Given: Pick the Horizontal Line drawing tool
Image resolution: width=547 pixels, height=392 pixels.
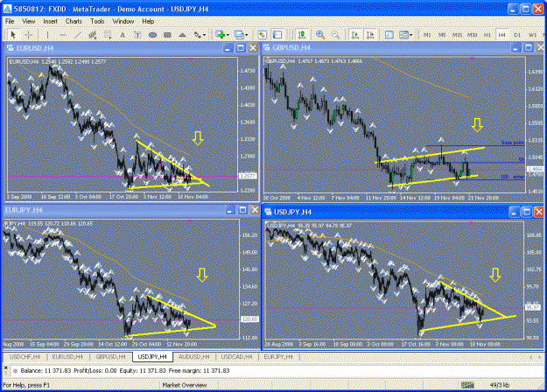Looking at the screenshot, I should click(x=63, y=34).
